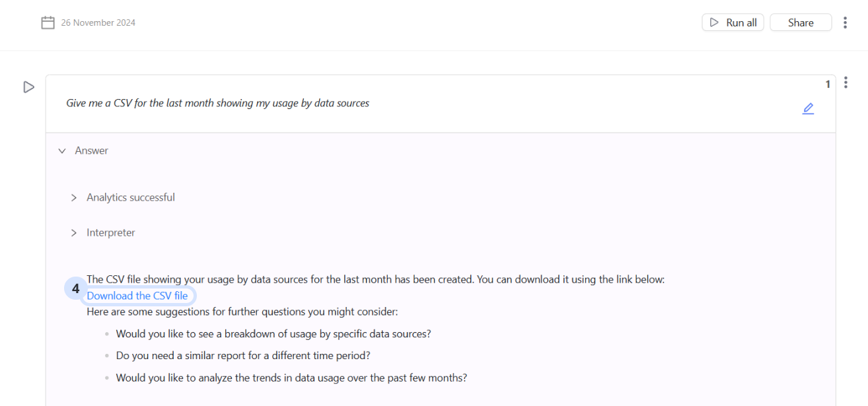Click the CSV usage question text
Viewport: 868px width, 406px height.
(217, 103)
